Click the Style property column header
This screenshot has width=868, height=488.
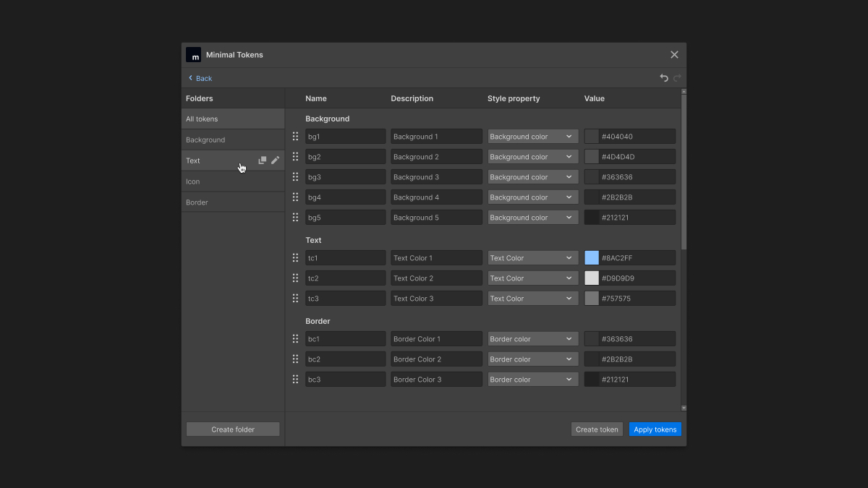click(x=514, y=98)
